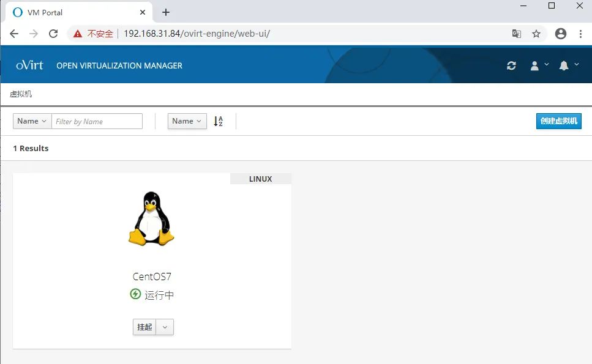Focus the Filter by Name input field

point(97,121)
